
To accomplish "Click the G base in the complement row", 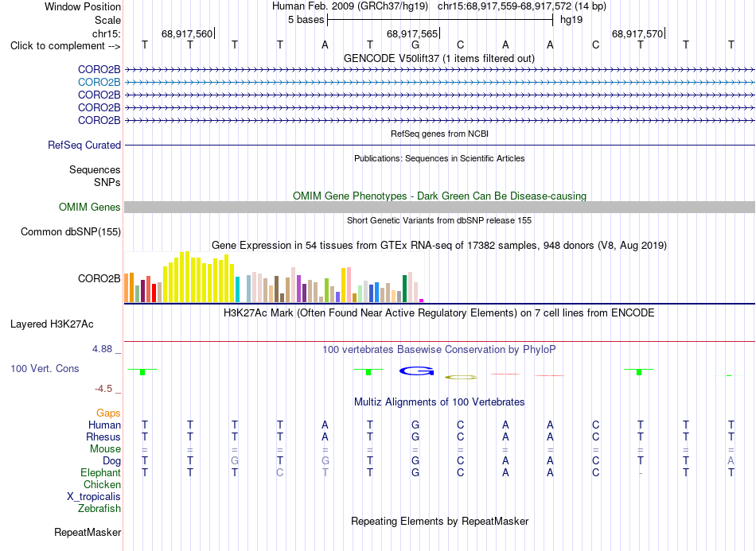I will (415, 45).
